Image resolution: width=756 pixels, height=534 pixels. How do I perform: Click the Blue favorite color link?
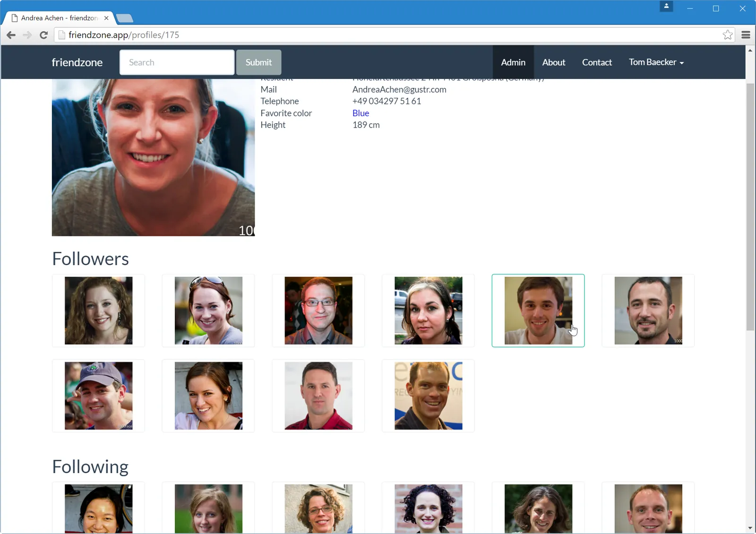361,113
